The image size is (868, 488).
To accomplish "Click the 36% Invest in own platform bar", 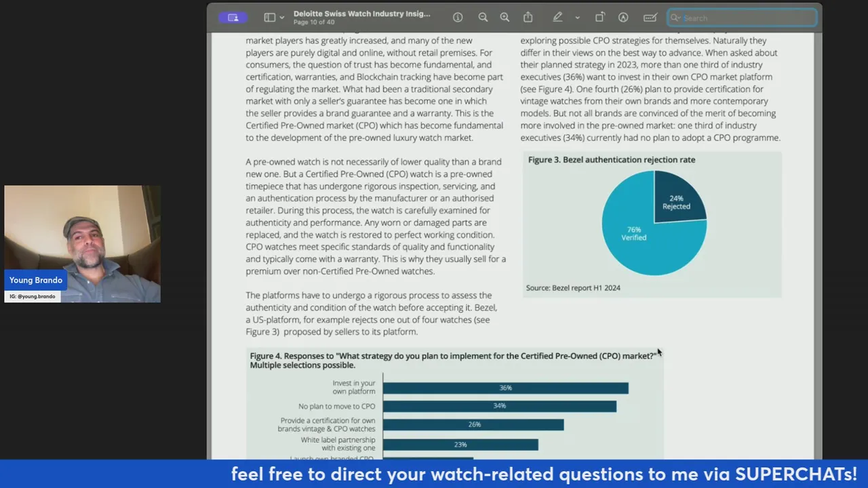I will click(505, 388).
